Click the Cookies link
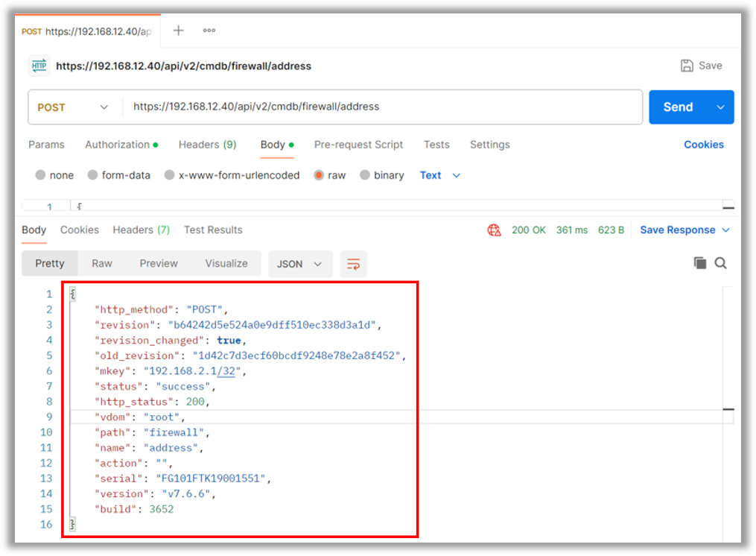 point(703,145)
